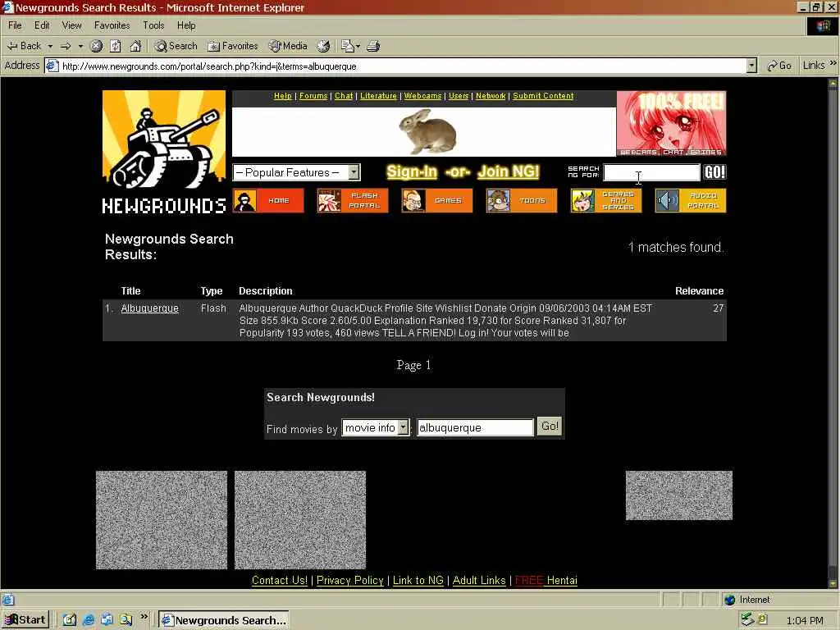Click the GO! button next to site search

[714, 172]
